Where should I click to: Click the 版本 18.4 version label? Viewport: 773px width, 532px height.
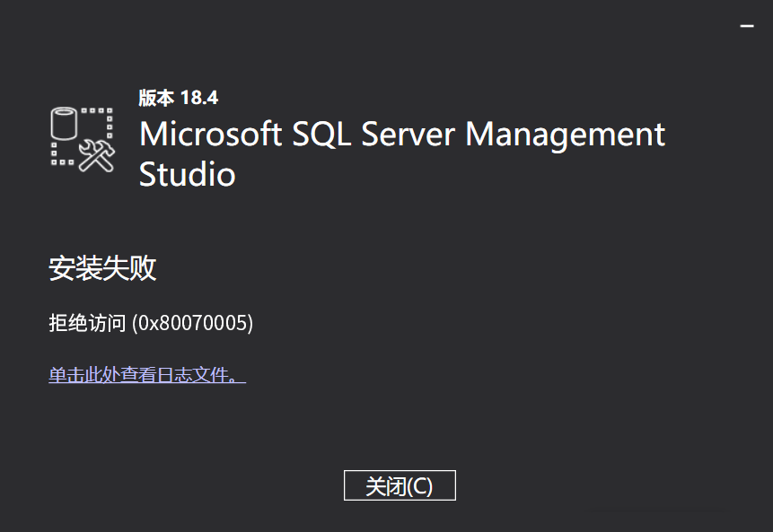[x=178, y=98]
